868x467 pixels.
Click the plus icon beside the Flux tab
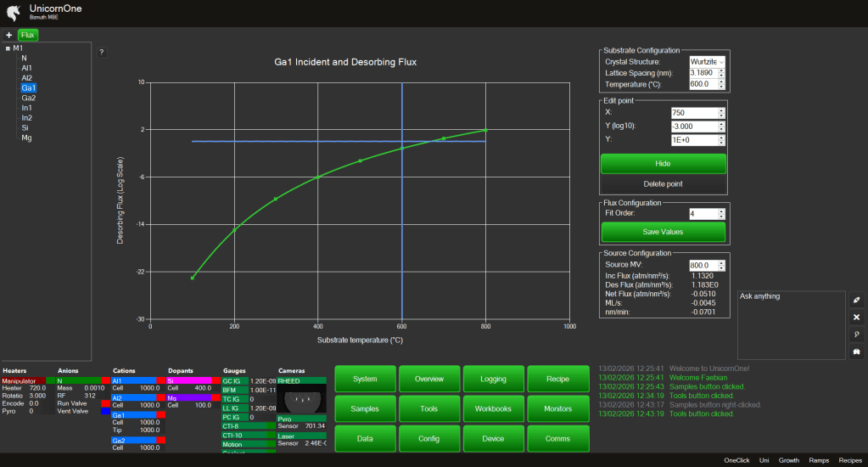[x=8, y=35]
